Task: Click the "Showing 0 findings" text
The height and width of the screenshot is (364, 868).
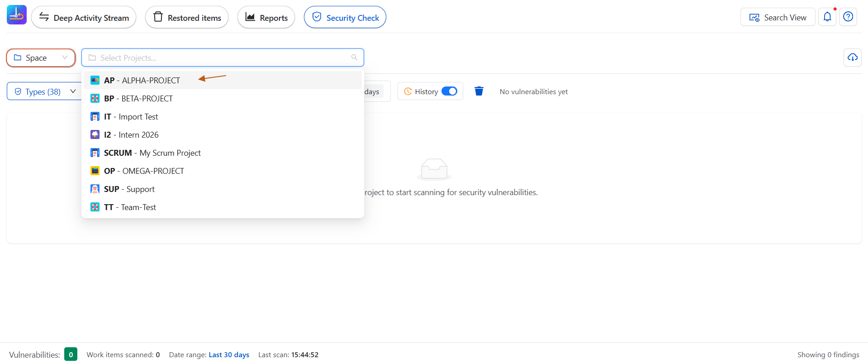Action: [828, 354]
